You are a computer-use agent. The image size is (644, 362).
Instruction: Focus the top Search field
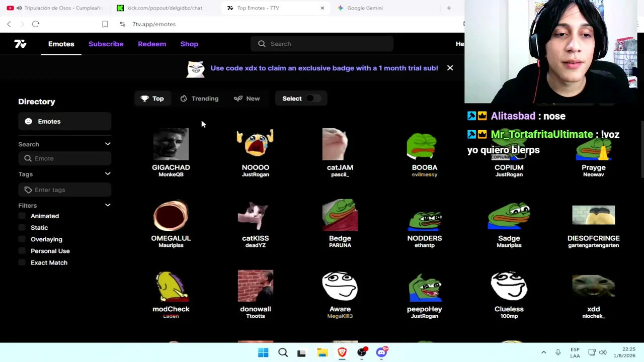[322, 44]
